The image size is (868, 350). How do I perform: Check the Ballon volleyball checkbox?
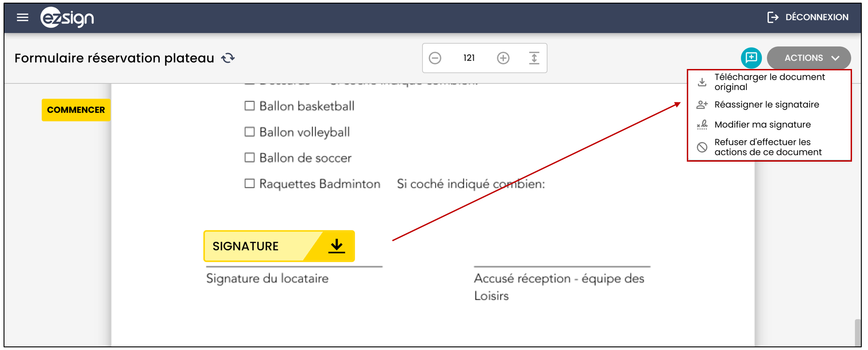pos(250,132)
